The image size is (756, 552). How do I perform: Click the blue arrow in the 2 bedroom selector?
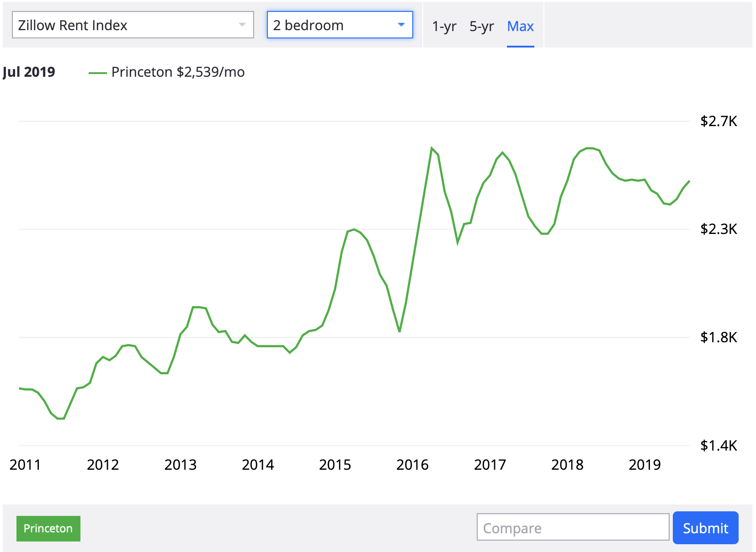pyautogui.click(x=401, y=25)
